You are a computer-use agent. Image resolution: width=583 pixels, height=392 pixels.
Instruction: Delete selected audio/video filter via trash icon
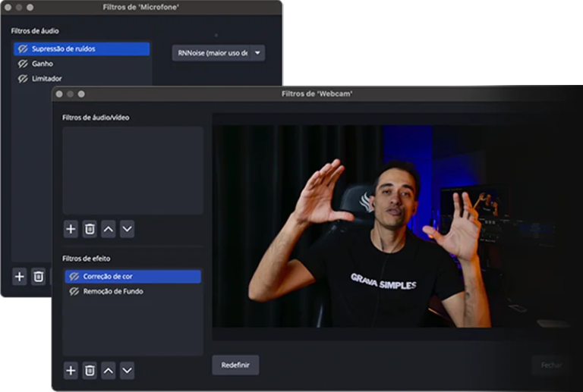point(90,228)
